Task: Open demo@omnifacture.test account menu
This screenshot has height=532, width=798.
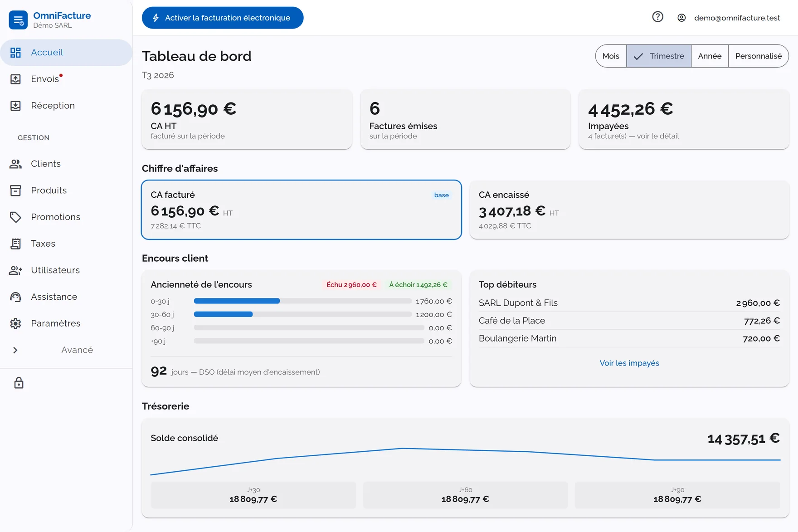Action: point(729,18)
